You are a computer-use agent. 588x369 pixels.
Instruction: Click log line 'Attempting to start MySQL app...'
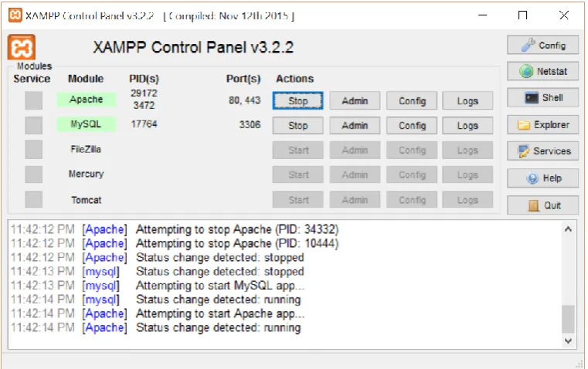pyautogui.click(x=158, y=286)
